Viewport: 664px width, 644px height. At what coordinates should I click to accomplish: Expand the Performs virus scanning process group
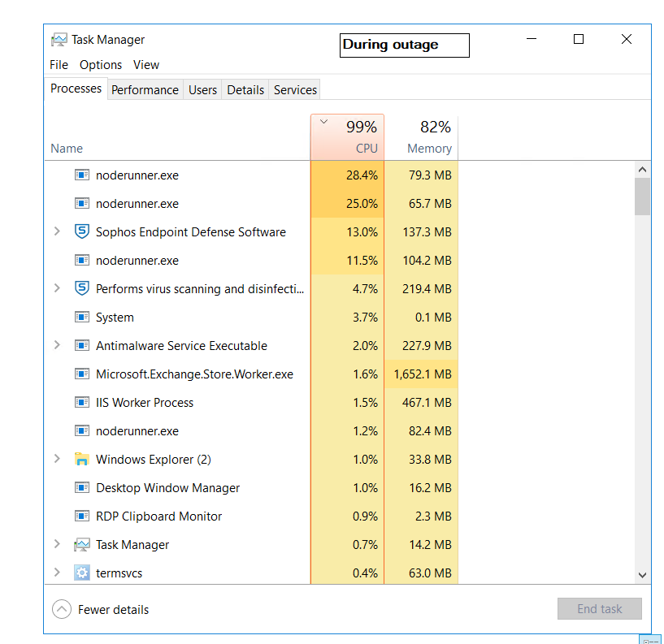[57, 288]
